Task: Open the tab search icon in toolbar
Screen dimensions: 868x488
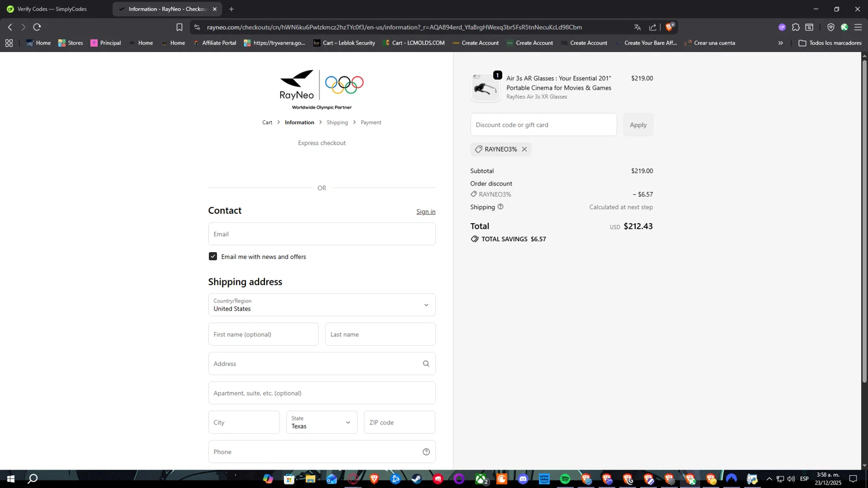Action: (810, 27)
